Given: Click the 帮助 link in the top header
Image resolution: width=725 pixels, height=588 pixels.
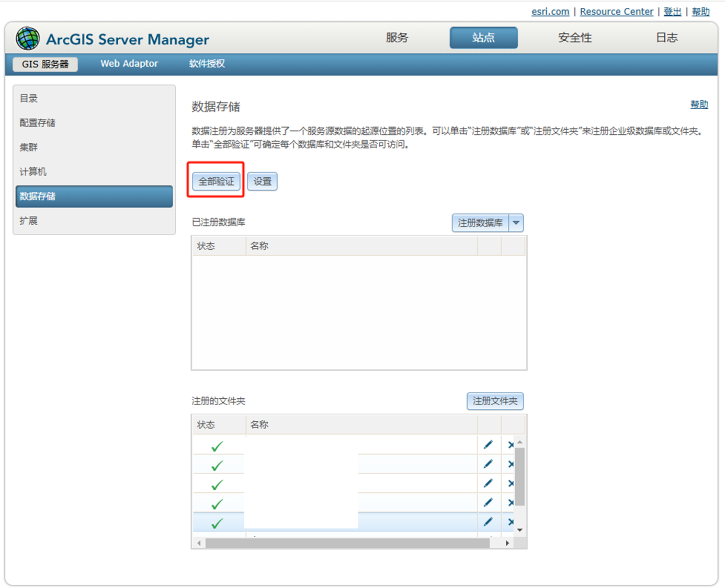Looking at the screenshot, I should (701, 11).
